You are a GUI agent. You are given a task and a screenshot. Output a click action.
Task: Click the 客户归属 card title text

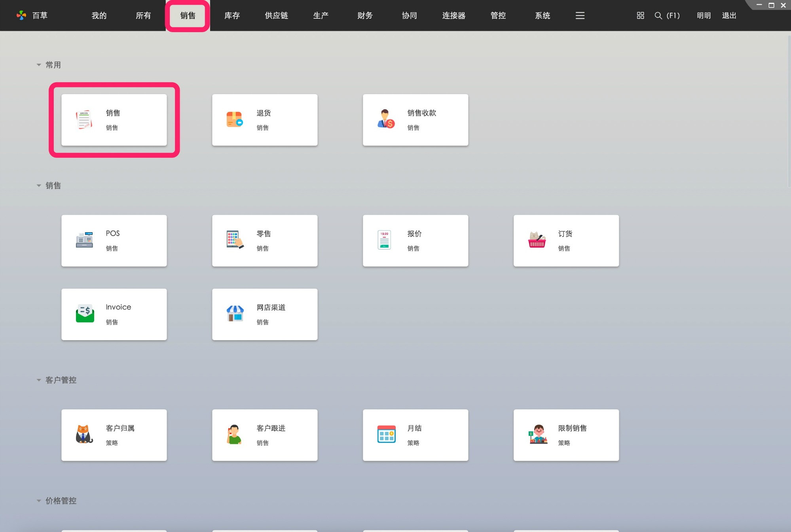click(120, 428)
